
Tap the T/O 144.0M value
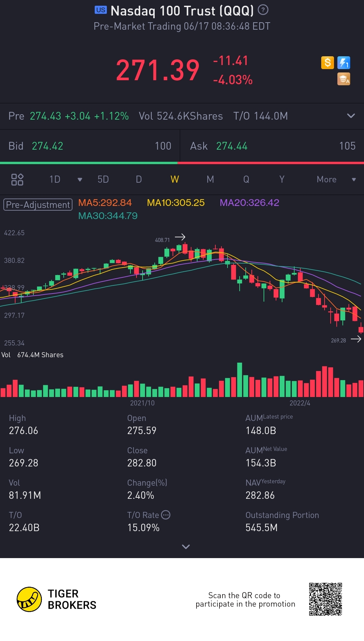pos(261,116)
